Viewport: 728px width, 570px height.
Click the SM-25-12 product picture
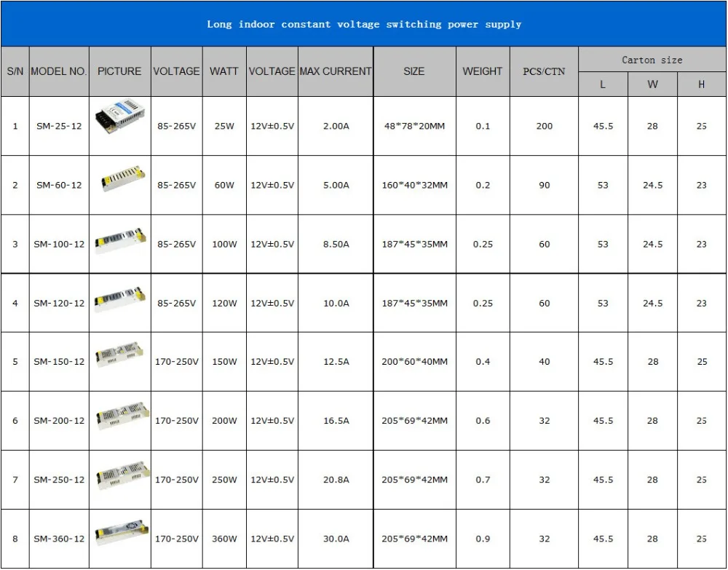point(120,116)
